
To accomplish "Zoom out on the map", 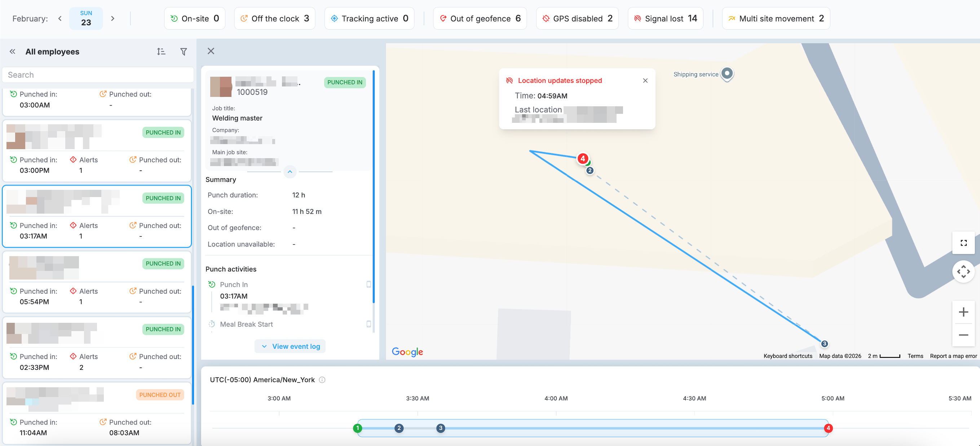I will (963, 335).
